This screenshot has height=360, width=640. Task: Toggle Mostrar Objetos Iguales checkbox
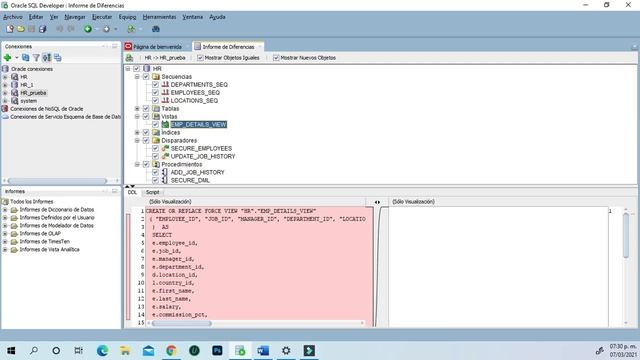[200, 58]
